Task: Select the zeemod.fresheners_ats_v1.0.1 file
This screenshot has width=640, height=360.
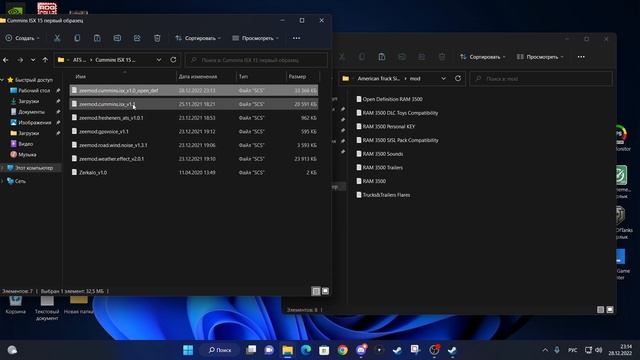Action: click(194, 118)
